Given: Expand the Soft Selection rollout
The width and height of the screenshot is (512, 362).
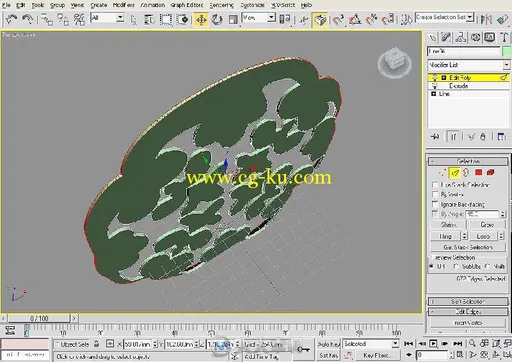Looking at the screenshot, I should pos(468,301).
